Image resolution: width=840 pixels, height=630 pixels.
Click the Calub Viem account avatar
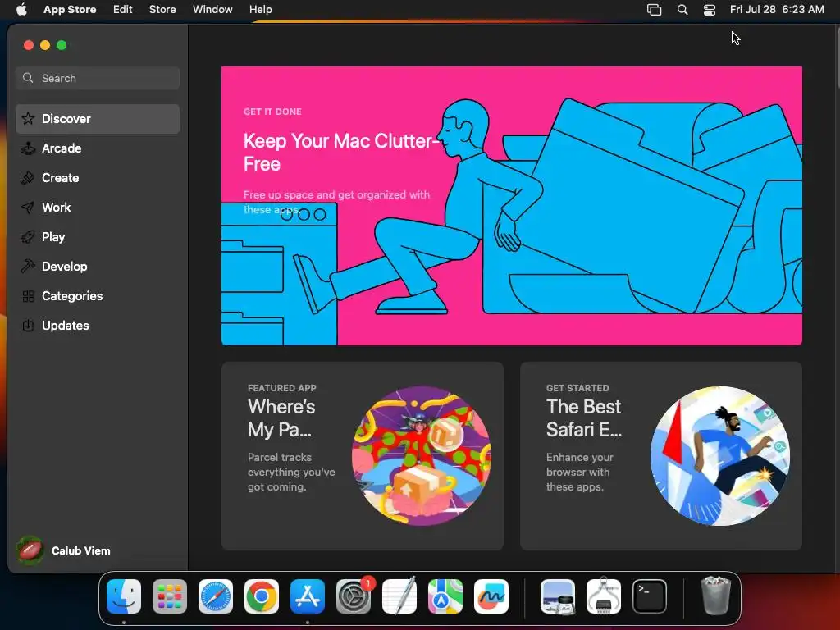[30, 550]
